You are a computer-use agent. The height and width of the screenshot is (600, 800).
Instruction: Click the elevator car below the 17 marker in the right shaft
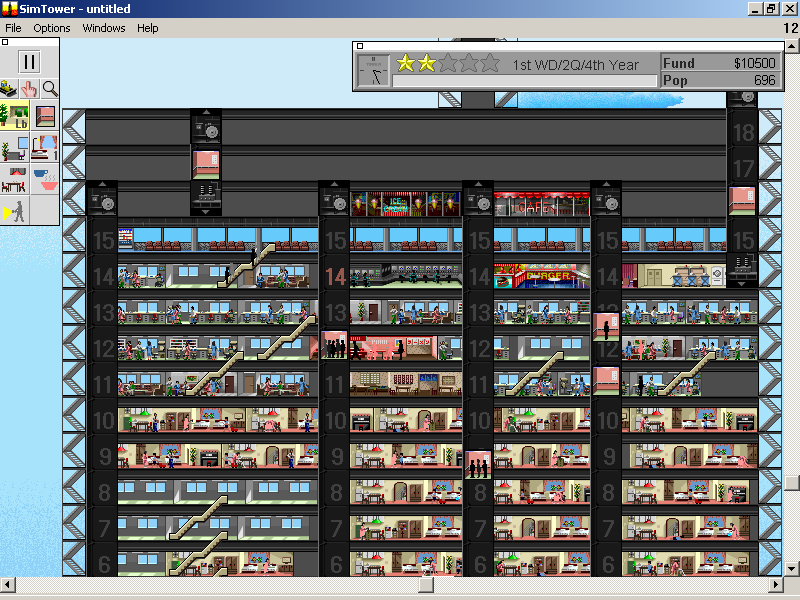[742, 201]
